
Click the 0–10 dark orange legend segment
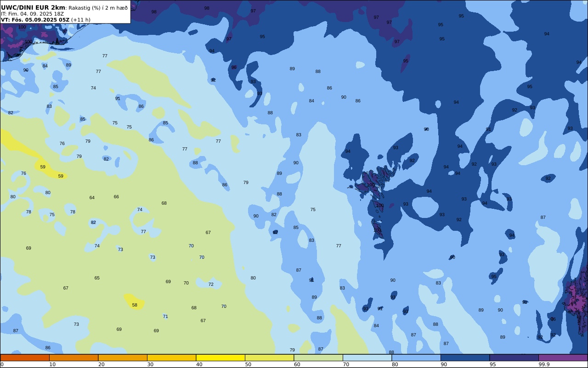(25, 357)
